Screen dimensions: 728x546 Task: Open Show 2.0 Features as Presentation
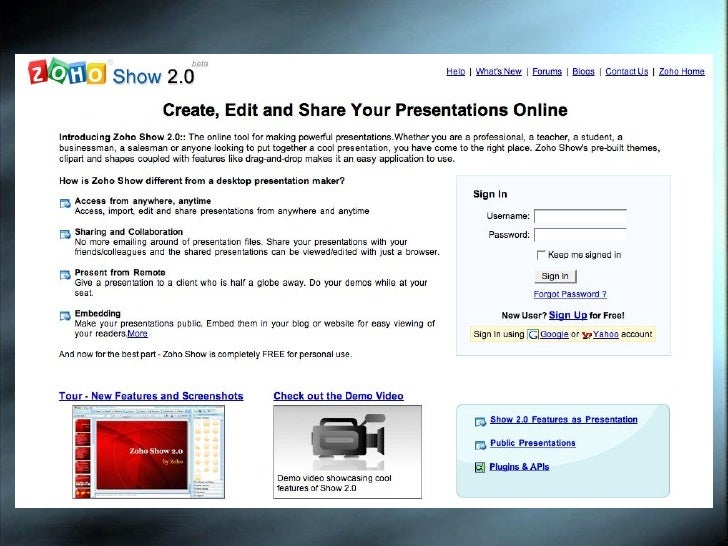(564, 420)
